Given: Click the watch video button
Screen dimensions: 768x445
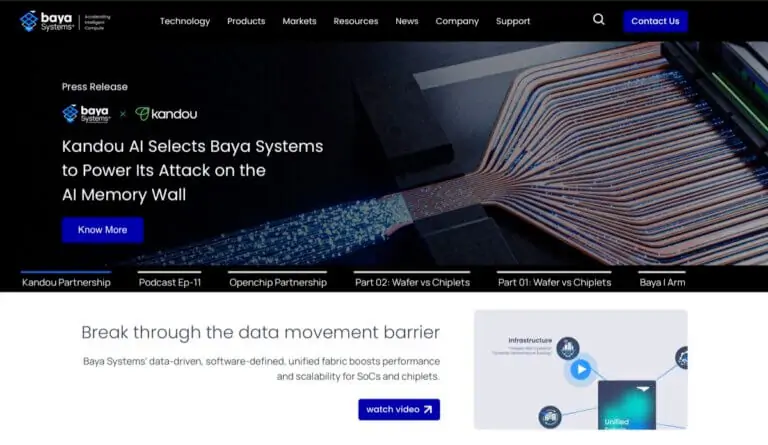Looking at the screenshot, I should 399,409.
